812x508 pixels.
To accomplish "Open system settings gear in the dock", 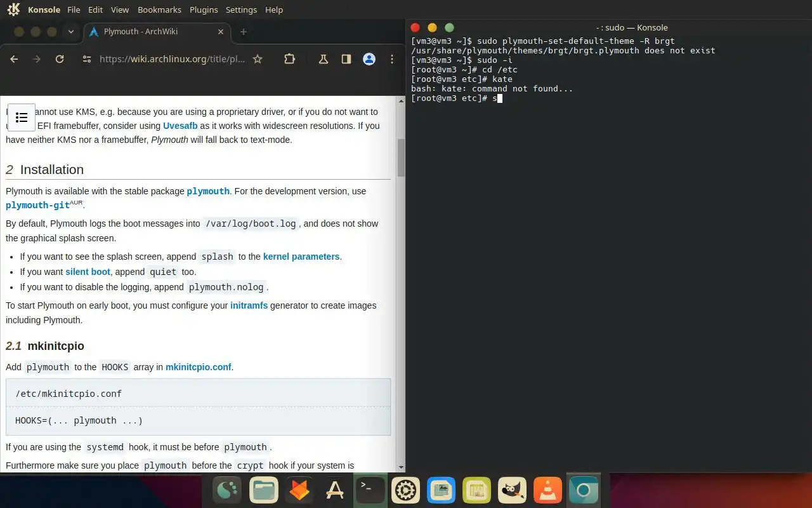I will click(405, 490).
